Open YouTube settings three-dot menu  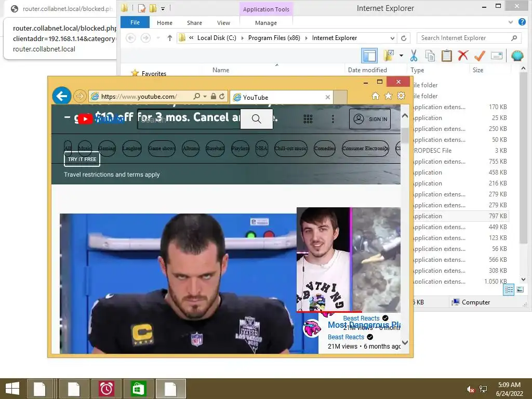(x=333, y=119)
